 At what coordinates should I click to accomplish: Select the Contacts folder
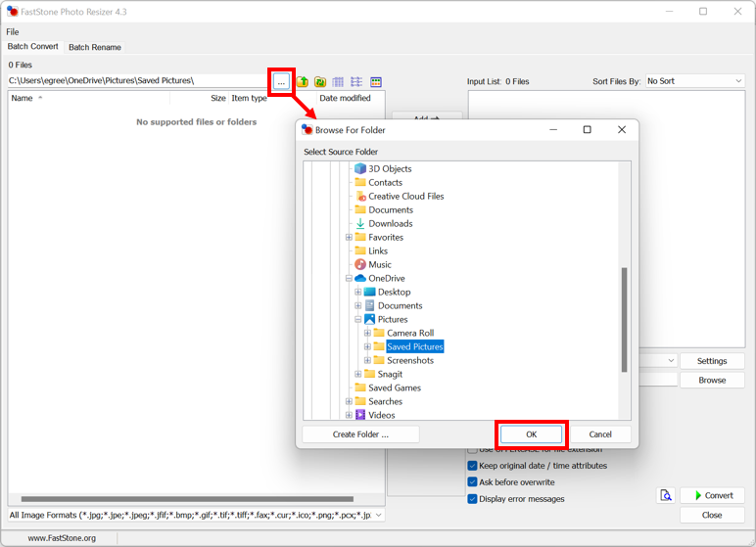[385, 183]
